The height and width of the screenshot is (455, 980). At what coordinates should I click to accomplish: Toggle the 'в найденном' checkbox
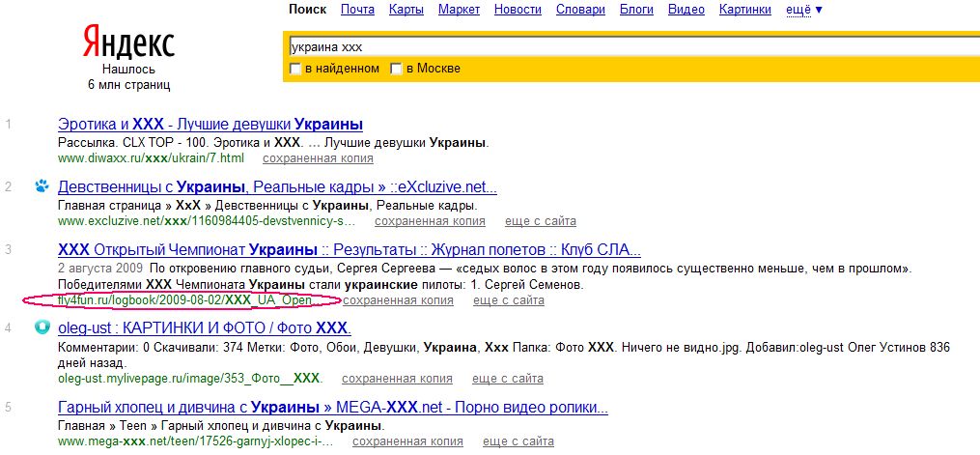coord(295,69)
